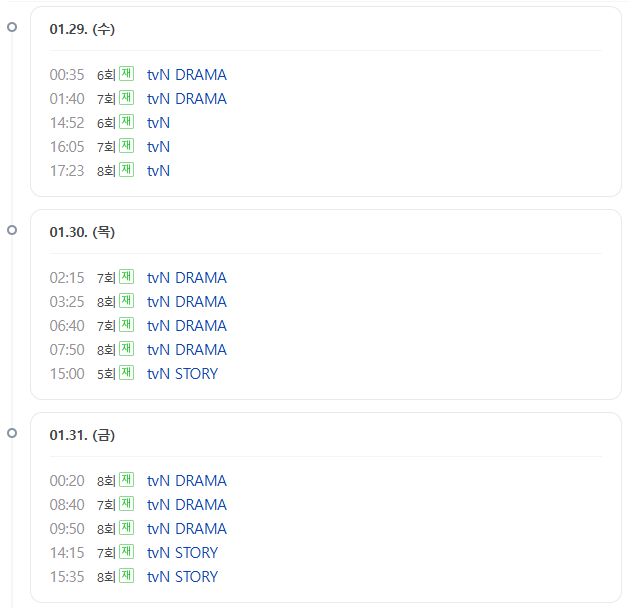The width and height of the screenshot is (629, 608).
Task: Open tvN DRAMA link in the 03:25 row
Action: [x=187, y=302]
